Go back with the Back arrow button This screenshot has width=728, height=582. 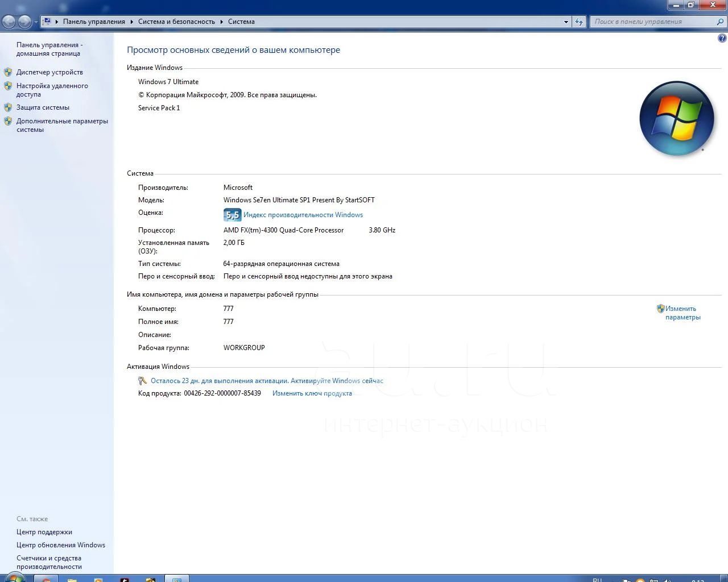point(9,22)
